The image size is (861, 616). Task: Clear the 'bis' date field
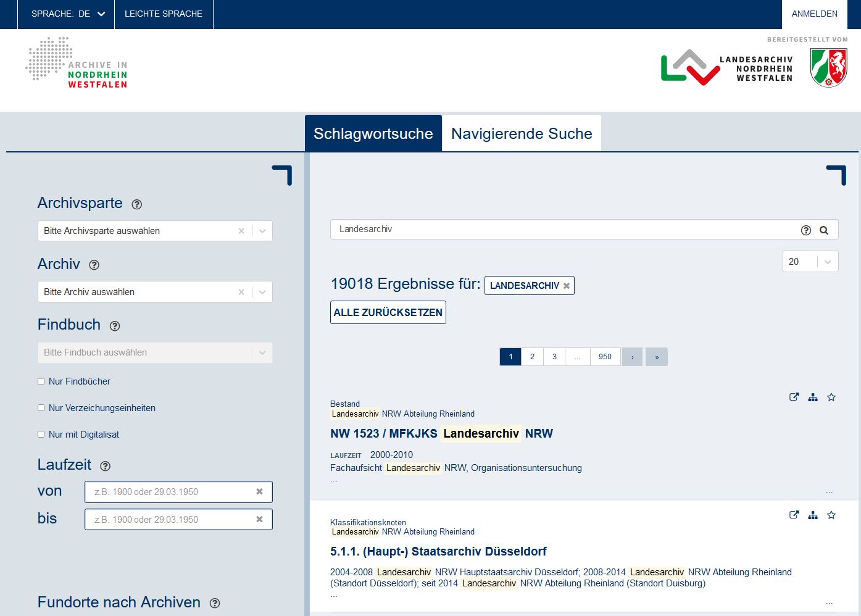259,520
